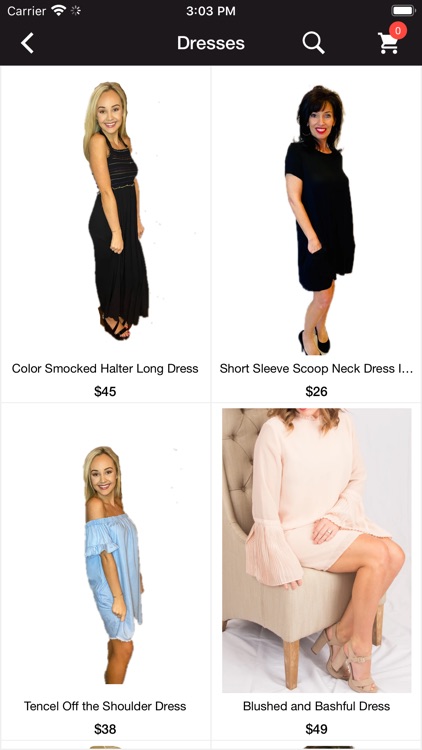The width and height of the screenshot is (422, 750).
Task: Click 'Color Smocked Halter Long Dress' title
Action: (105, 369)
